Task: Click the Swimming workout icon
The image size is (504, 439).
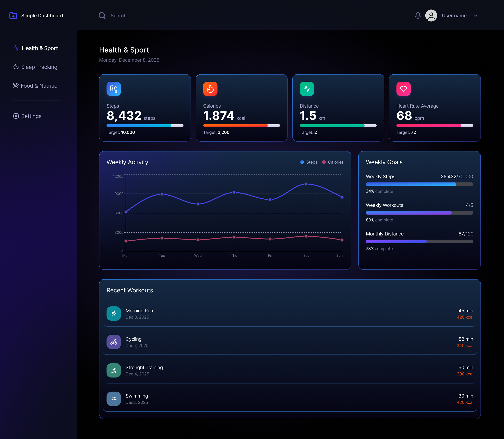Action: [x=114, y=399]
